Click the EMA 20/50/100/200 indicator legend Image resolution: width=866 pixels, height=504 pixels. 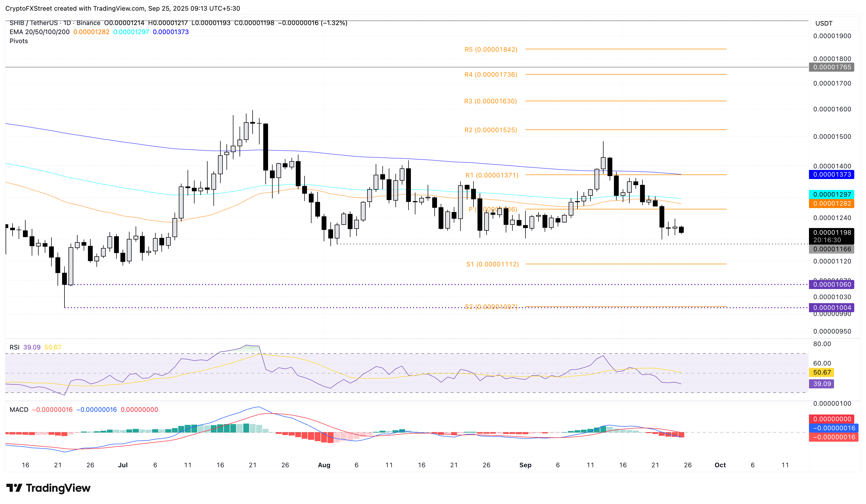tap(39, 32)
